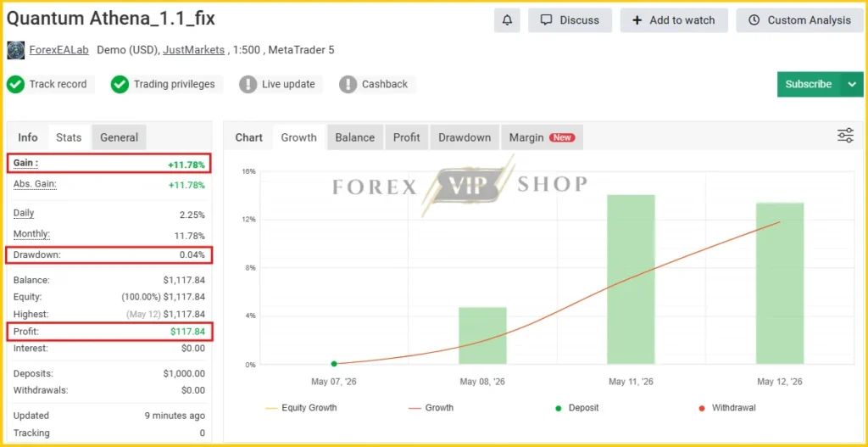Select the Growth chart tab
The image size is (868, 447).
coord(299,137)
